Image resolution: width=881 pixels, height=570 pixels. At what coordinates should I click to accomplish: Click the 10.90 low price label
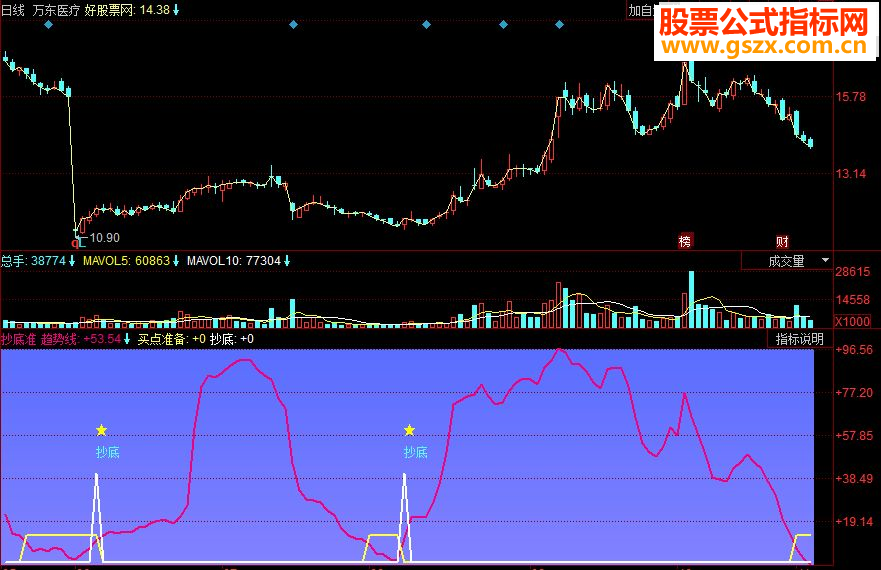(x=105, y=238)
